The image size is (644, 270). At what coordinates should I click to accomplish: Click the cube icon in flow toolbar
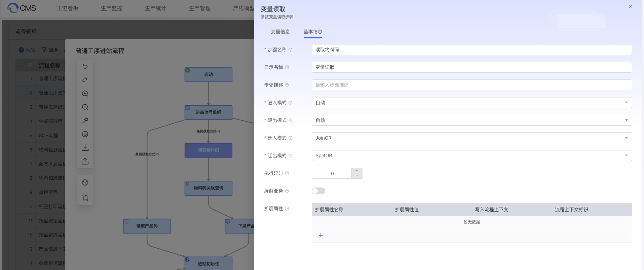click(85, 182)
